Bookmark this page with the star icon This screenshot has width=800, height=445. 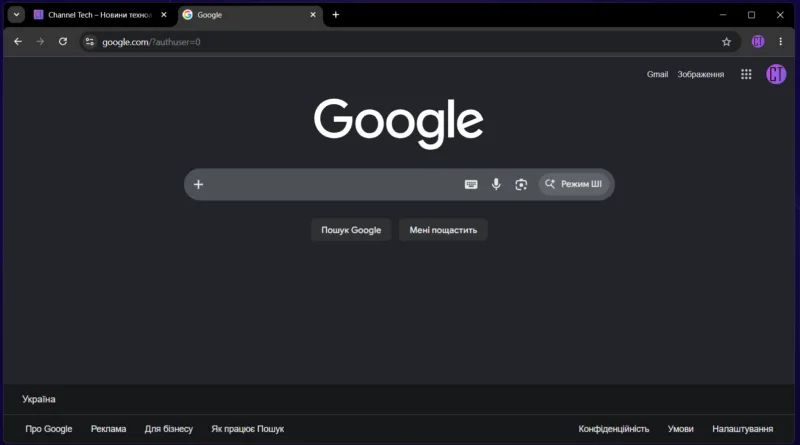(726, 42)
